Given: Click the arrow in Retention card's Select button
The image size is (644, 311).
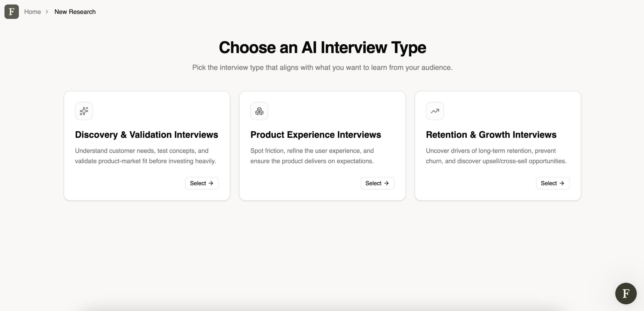Looking at the screenshot, I should [x=562, y=183].
